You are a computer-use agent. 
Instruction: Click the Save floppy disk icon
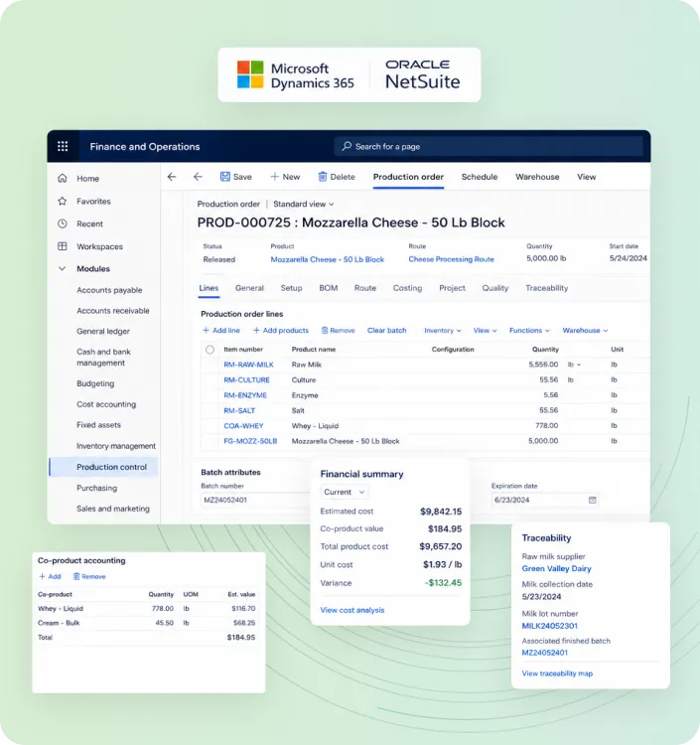point(225,177)
